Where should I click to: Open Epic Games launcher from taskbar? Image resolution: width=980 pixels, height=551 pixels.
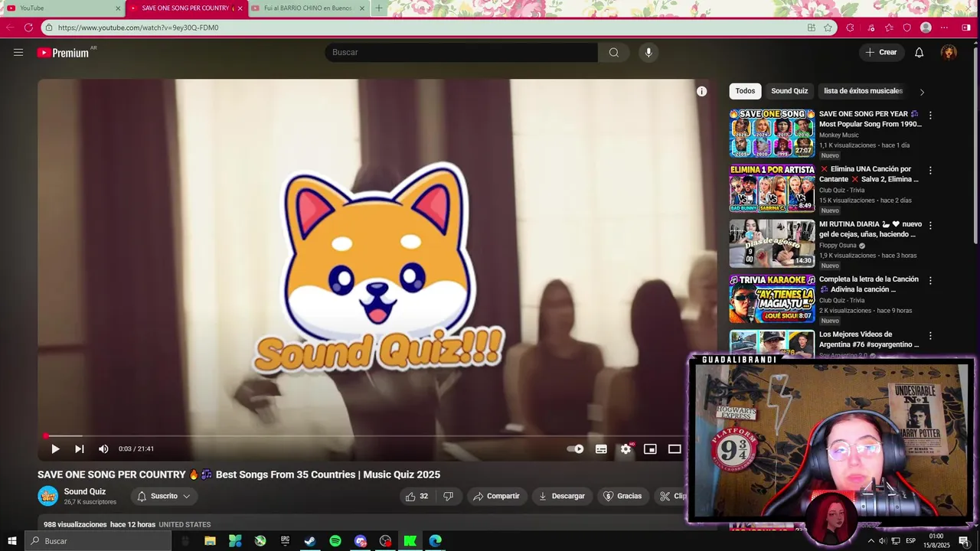285,541
